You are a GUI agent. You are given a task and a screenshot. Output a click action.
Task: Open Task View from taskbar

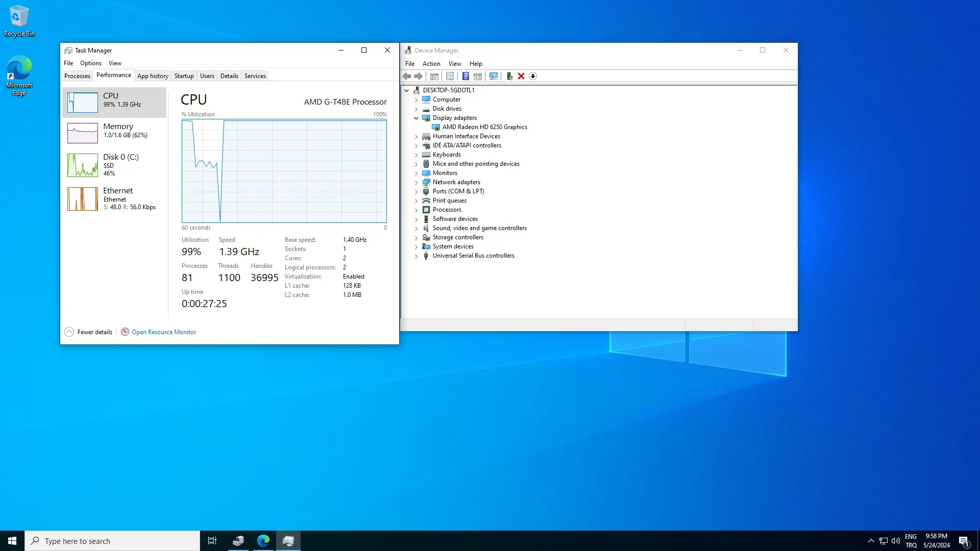(212, 541)
